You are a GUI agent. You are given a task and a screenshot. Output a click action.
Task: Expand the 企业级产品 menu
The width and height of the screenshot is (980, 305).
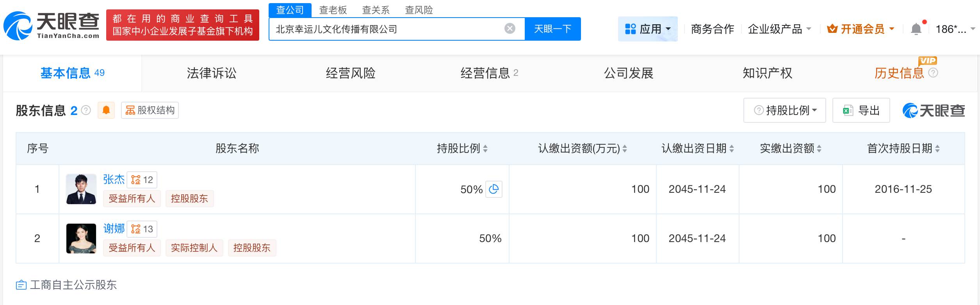779,29
